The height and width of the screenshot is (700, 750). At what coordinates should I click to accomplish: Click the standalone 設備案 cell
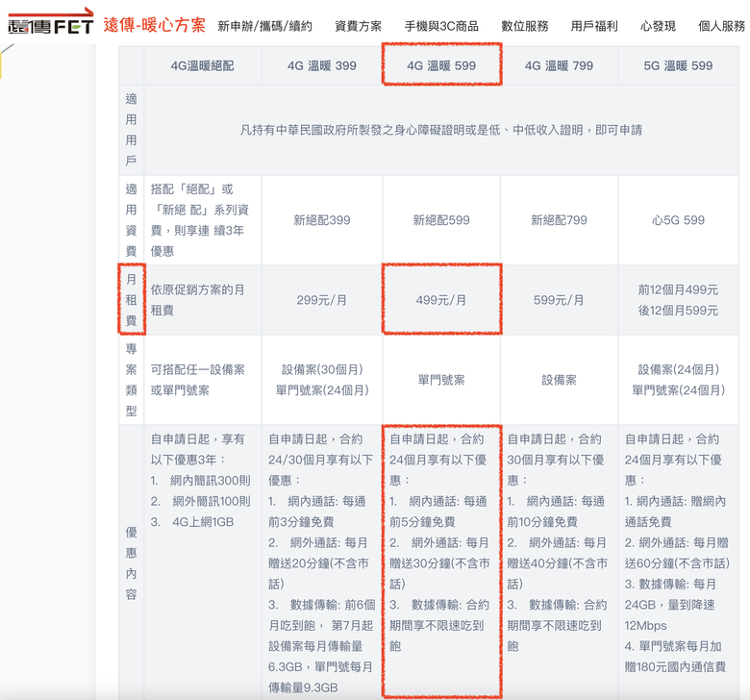[559, 380]
